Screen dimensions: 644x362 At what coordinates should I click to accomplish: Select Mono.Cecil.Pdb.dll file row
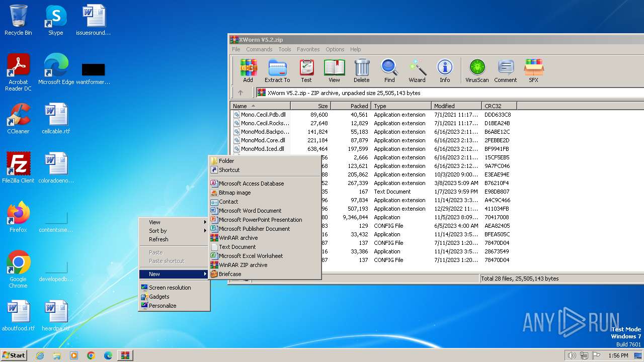[x=373, y=115]
